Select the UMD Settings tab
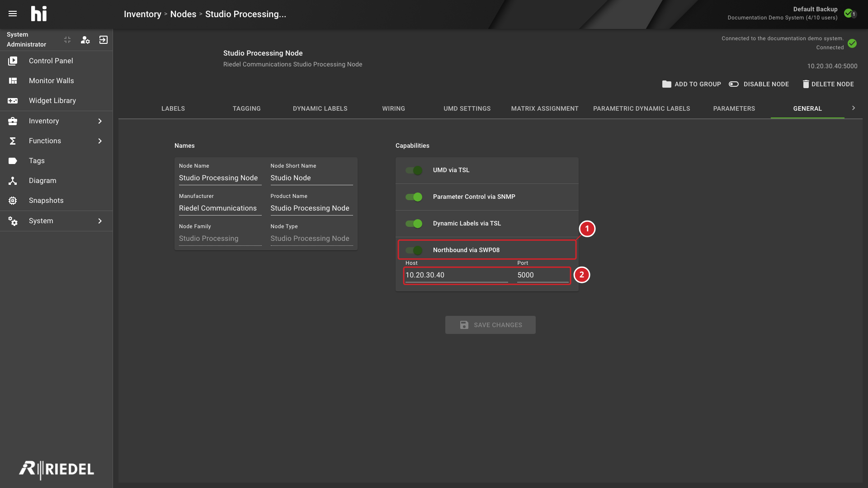The height and width of the screenshot is (488, 868). tap(467, 108)
